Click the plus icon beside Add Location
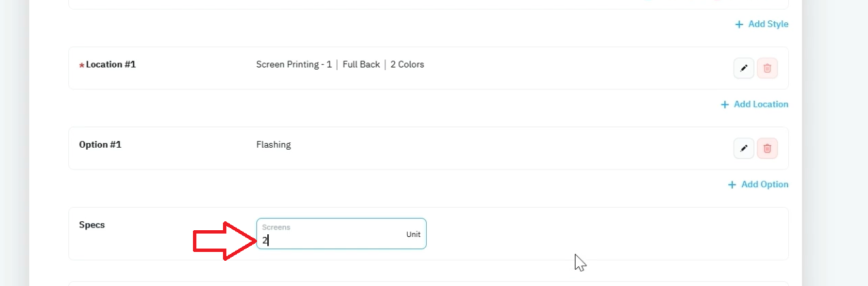The image size is (868, 286). 725,105
